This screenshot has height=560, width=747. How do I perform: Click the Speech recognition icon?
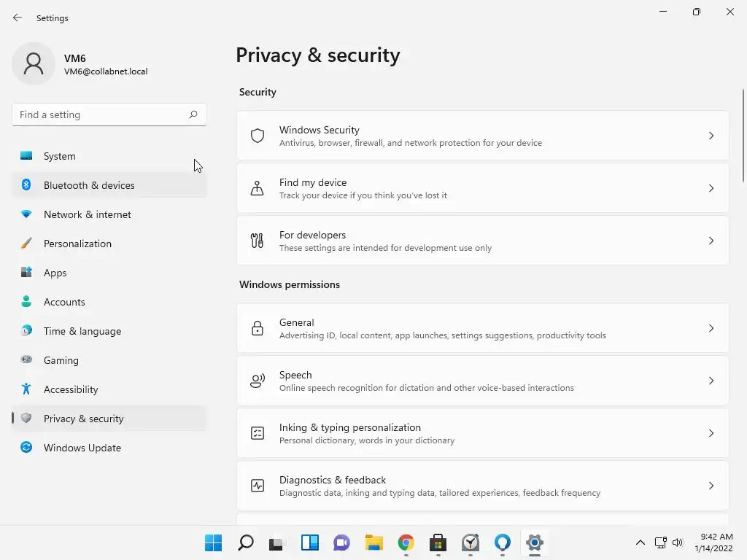tap(257, 381)
